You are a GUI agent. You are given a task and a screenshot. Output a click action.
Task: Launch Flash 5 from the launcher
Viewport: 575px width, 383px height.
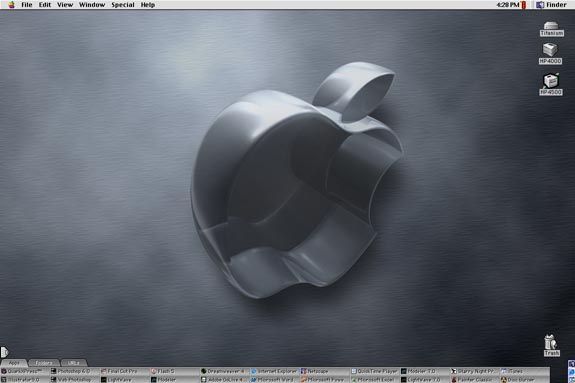click(174, 371)
